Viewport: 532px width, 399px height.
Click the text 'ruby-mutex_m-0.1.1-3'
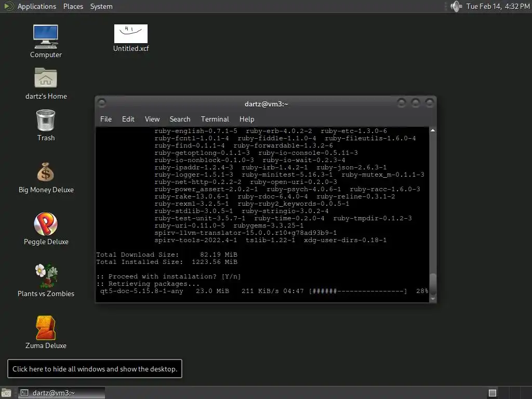383,175
